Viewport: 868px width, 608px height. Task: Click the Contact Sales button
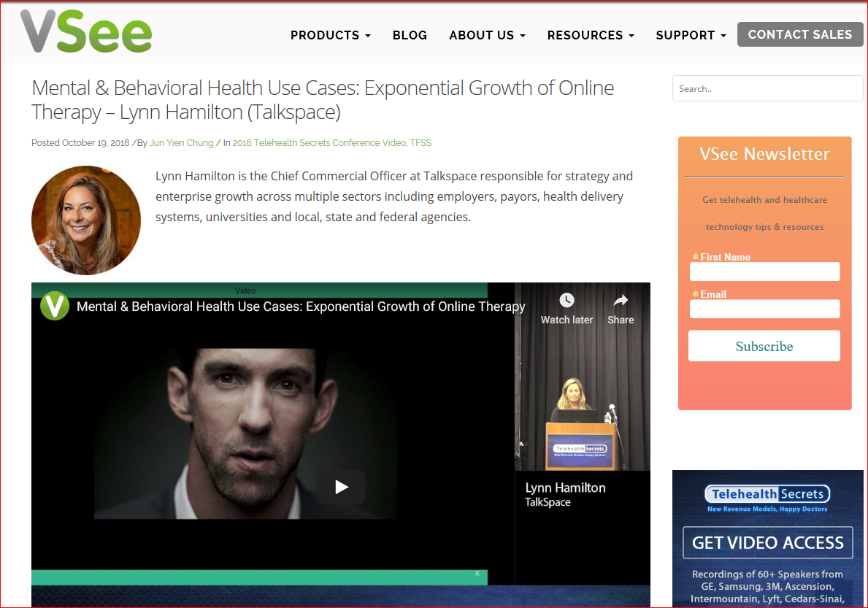coord(800,34)
